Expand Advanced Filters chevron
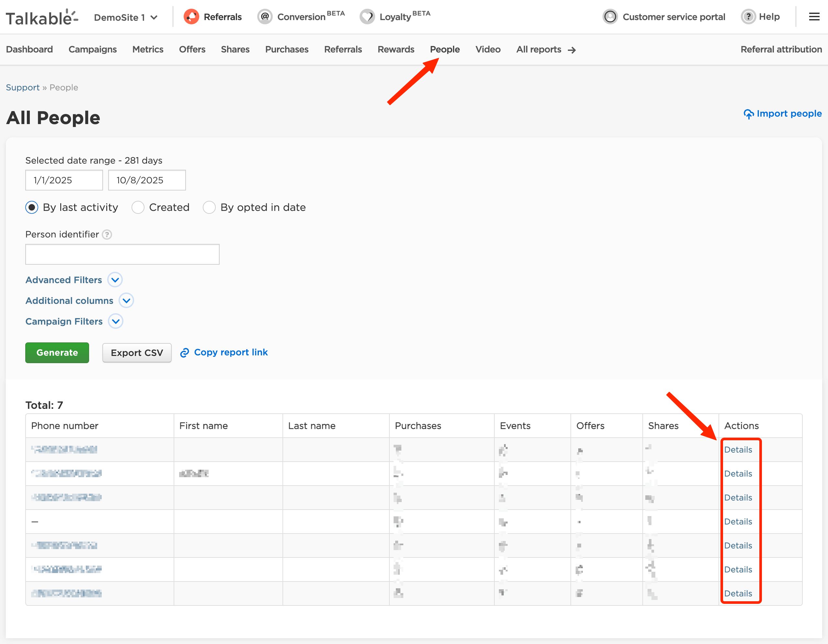828x644 pixels. pos(115,280)
